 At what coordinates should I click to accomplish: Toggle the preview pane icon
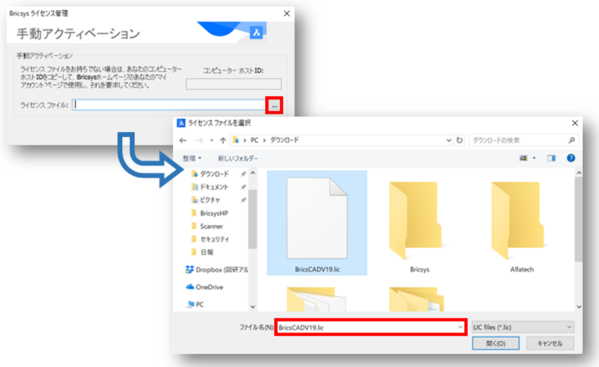[x=551, y=158]
